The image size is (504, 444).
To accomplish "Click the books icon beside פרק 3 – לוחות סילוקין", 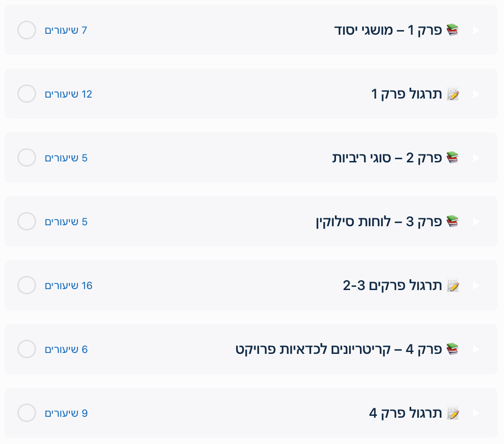I will coord(452,222).
